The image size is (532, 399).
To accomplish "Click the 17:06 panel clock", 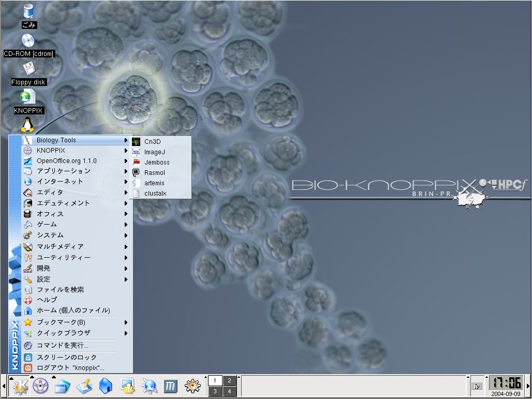I will click(x=507, y=383).
